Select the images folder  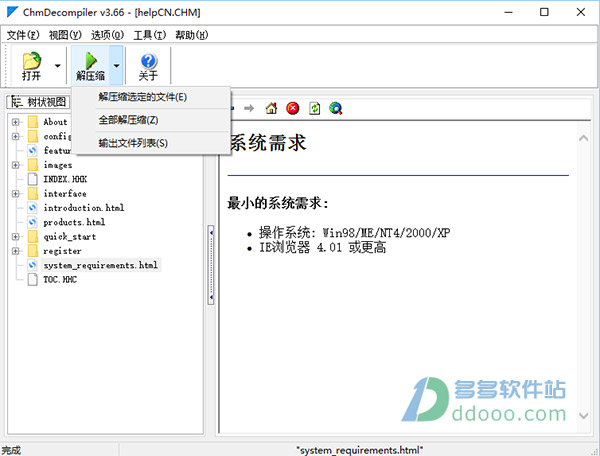pos(58,165)
